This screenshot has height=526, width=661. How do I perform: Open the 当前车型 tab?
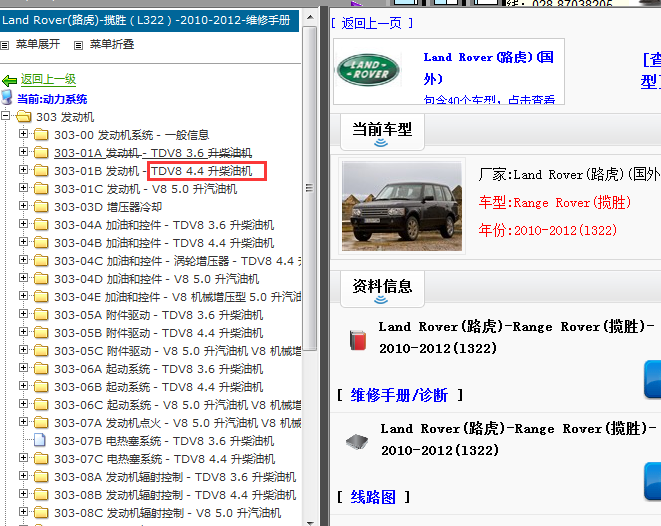[382, 132]
